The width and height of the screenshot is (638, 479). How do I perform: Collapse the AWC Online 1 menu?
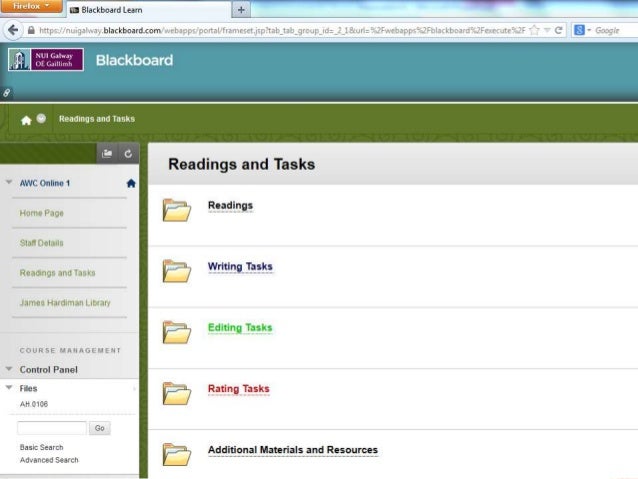coord(9,182)
